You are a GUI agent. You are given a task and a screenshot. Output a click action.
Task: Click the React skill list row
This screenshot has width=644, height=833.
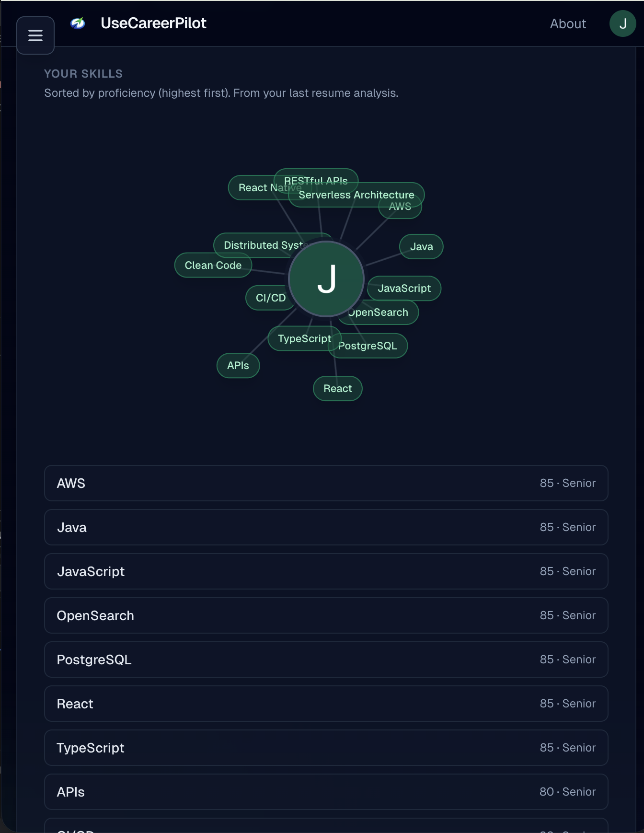click(x=326, y=704)
